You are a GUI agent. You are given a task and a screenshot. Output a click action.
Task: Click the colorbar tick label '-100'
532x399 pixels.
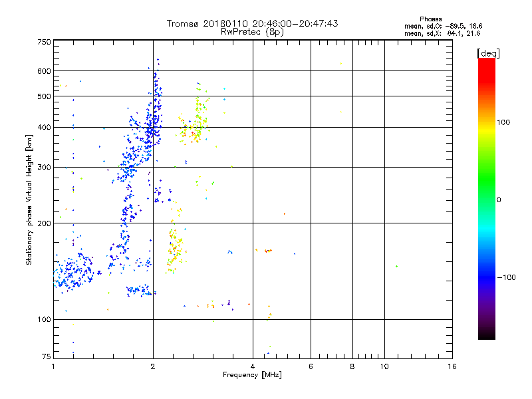pyautogui.click(x=506, y=277)
